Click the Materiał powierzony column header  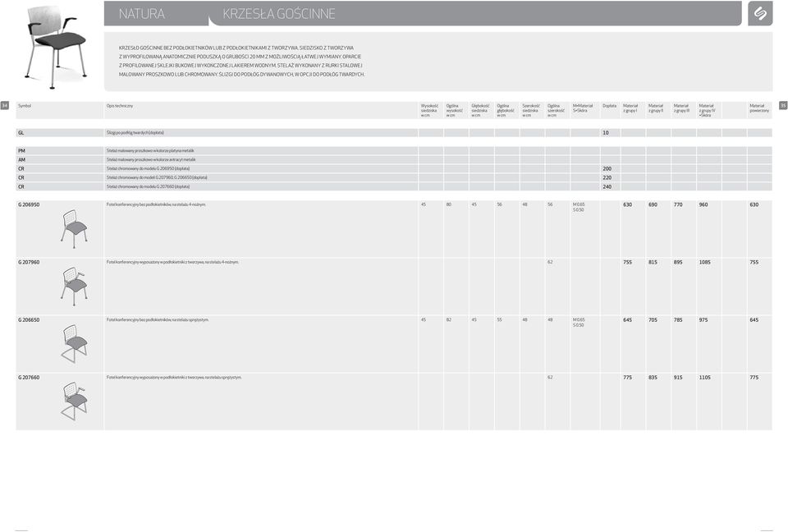pos(758,108)
